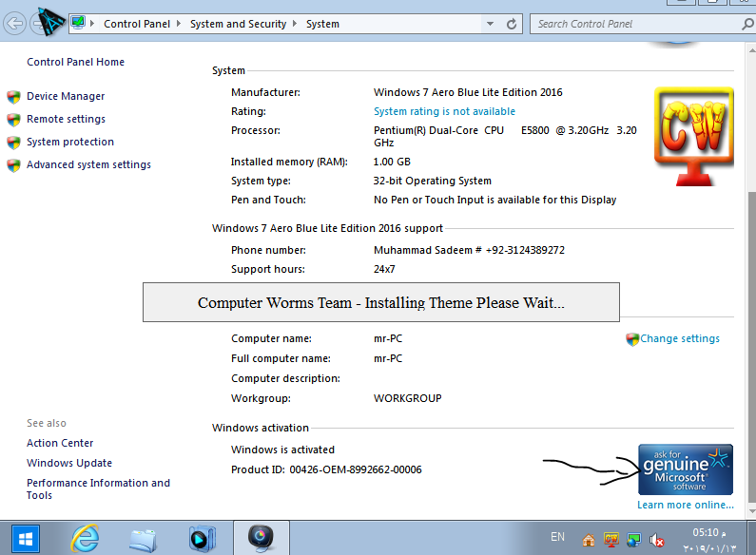The height and width of the screenshot is (555, 756).
Task: Open Remote settings link
Action: (66, 119)
